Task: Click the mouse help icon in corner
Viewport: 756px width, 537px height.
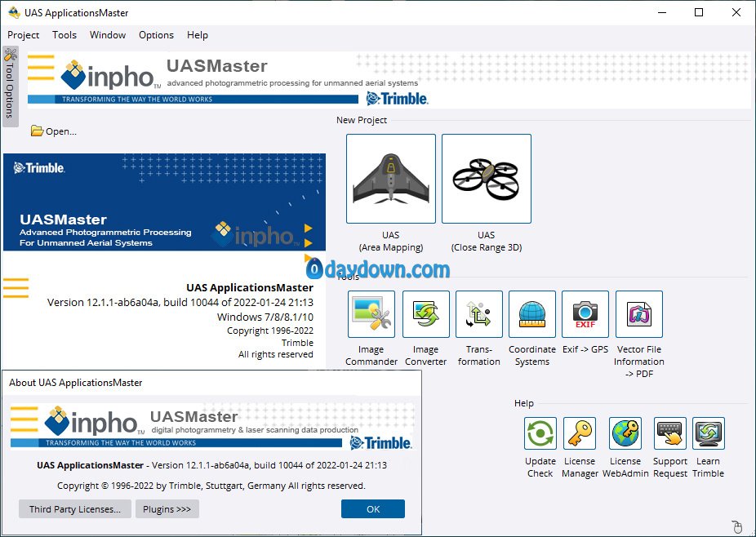Action: click(x=736, y=526)
